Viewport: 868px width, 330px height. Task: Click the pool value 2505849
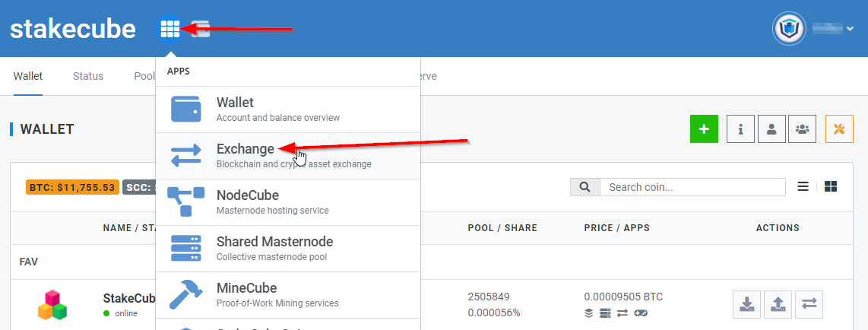coord(489,297)
